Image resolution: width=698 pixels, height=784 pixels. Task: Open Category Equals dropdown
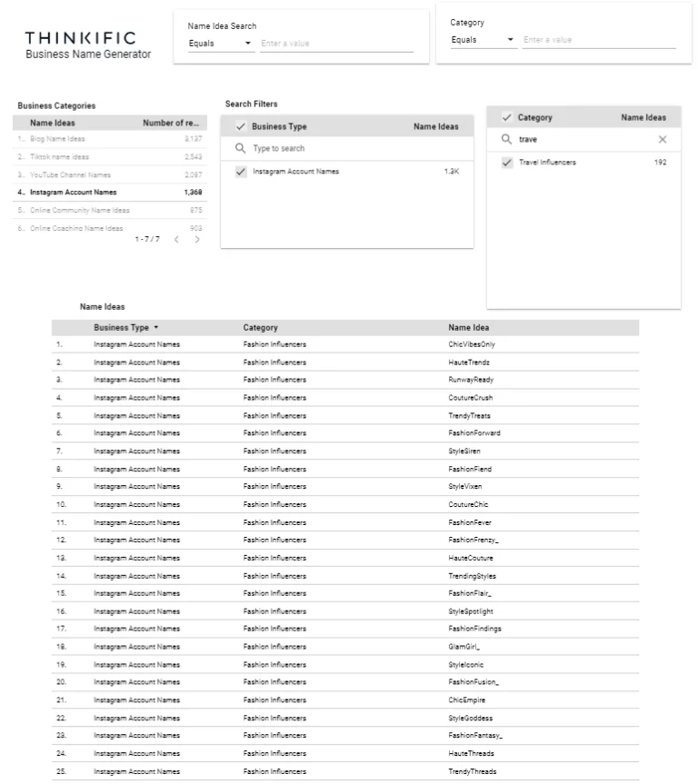[x=483, y=40]
